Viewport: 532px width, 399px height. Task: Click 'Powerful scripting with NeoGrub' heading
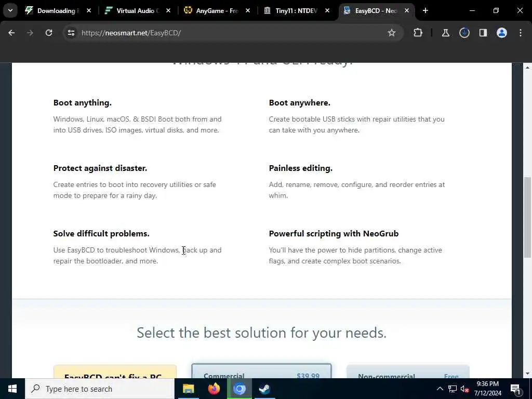[x=334, y=234]
